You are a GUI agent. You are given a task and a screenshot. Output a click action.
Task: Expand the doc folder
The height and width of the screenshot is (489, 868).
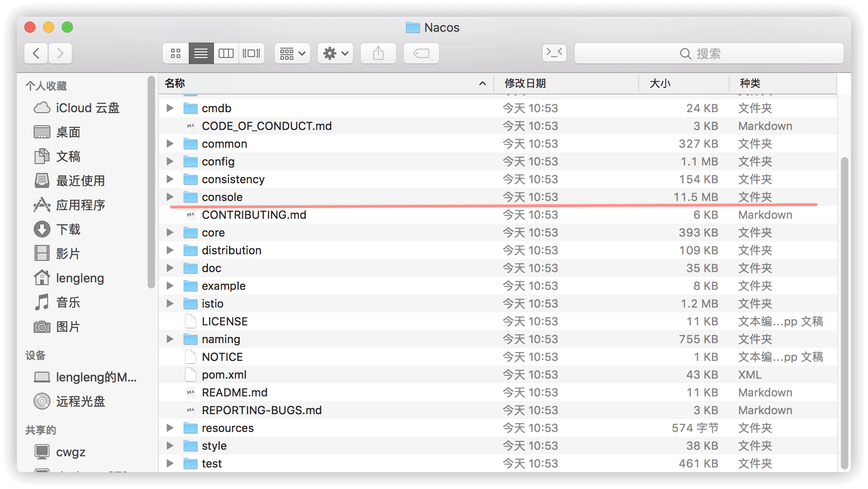170,268
